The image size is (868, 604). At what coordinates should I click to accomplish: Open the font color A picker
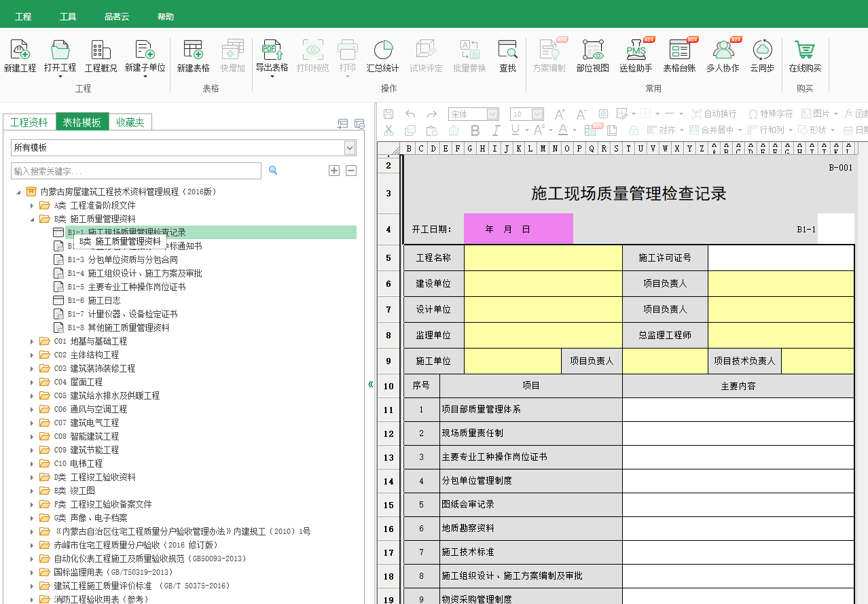click(x=563, y=130)
